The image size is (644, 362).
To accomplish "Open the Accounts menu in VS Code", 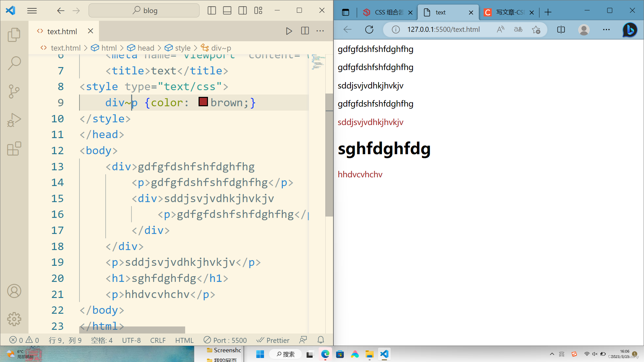I will 14,291.
